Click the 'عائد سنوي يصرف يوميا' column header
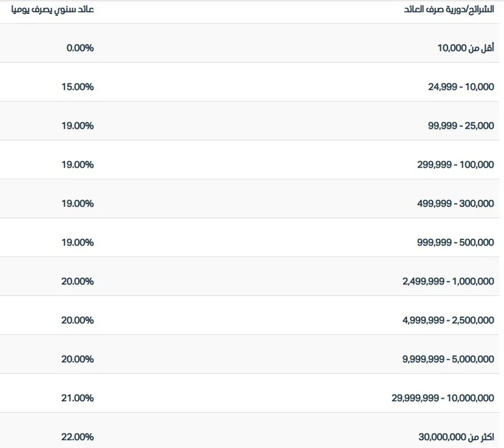This screenshot has width=504, height=448. click(x=53, y=10)
